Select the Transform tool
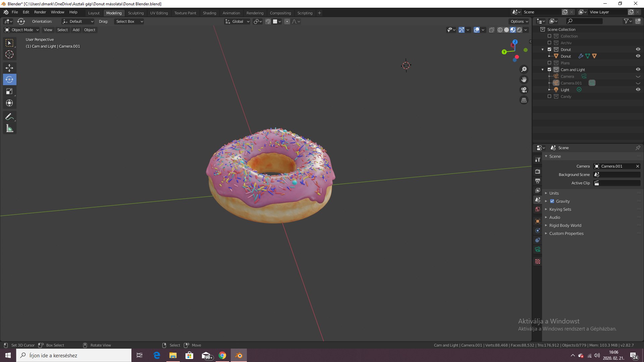Screen dimensions: 644x362 click(9, 103)
